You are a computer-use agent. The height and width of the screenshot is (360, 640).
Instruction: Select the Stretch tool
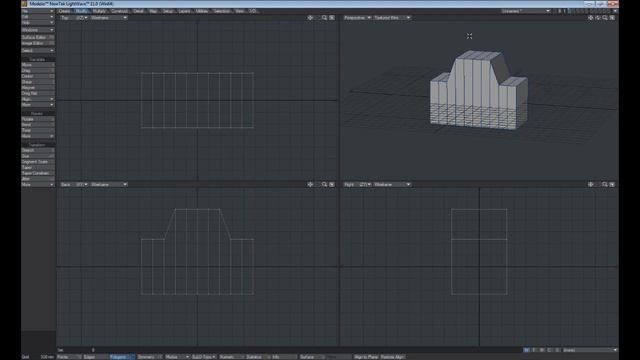coord(38,150)
